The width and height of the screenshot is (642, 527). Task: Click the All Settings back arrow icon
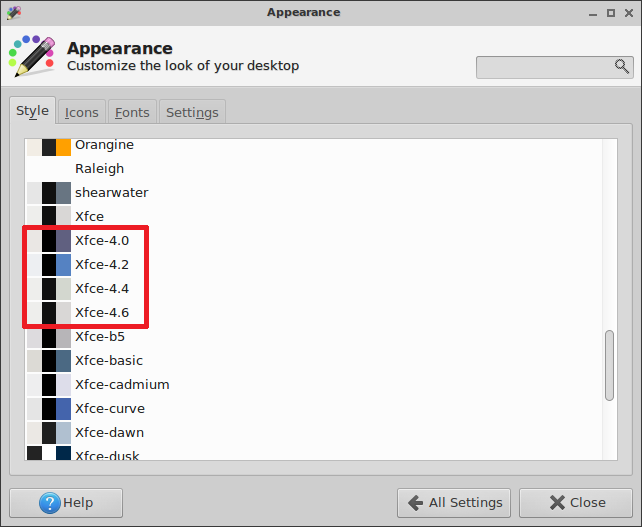(x=416, y=503)
